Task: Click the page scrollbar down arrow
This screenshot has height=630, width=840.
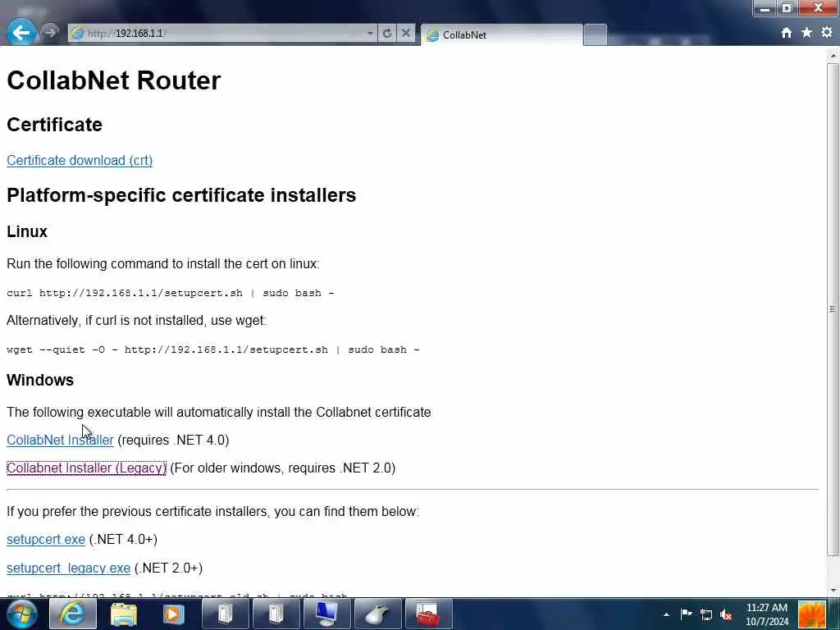Action: click(x=833, y=591)
